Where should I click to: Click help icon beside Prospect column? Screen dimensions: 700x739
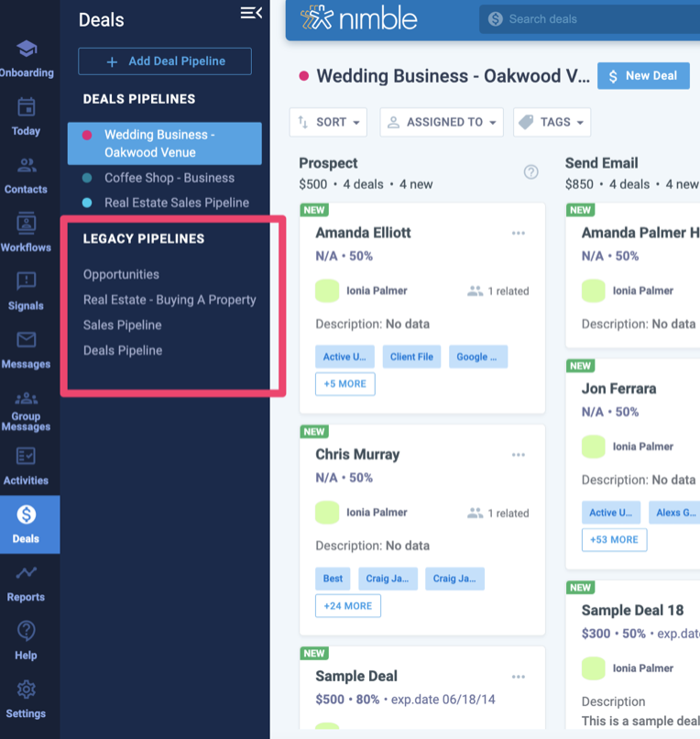530,172
